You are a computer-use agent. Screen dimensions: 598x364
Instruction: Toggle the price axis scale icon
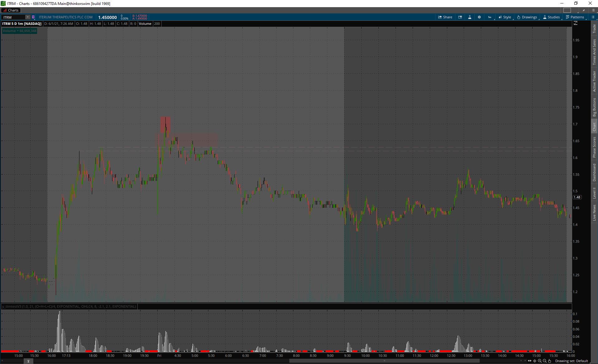pos(576,23)
